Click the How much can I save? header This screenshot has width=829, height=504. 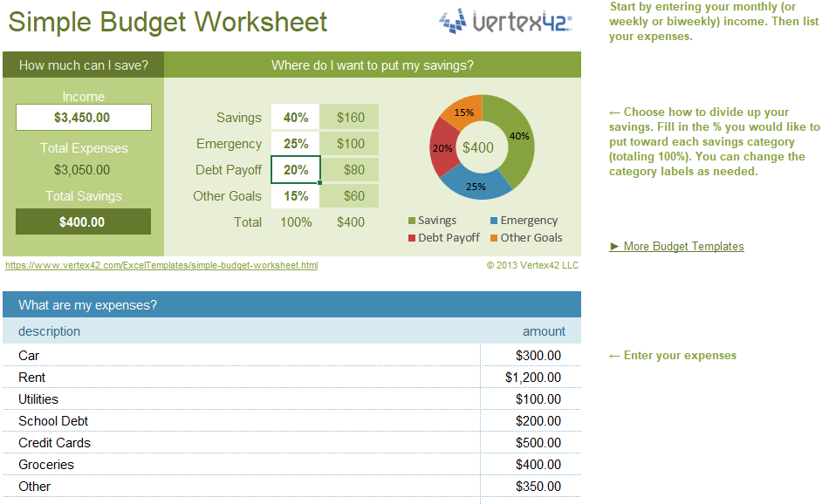click(84, 65)
